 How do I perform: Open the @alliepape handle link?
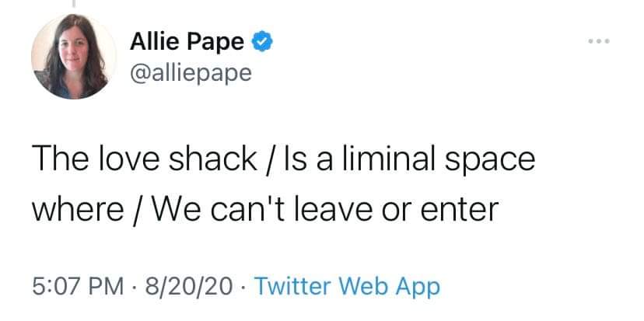[x=191, y=74]
